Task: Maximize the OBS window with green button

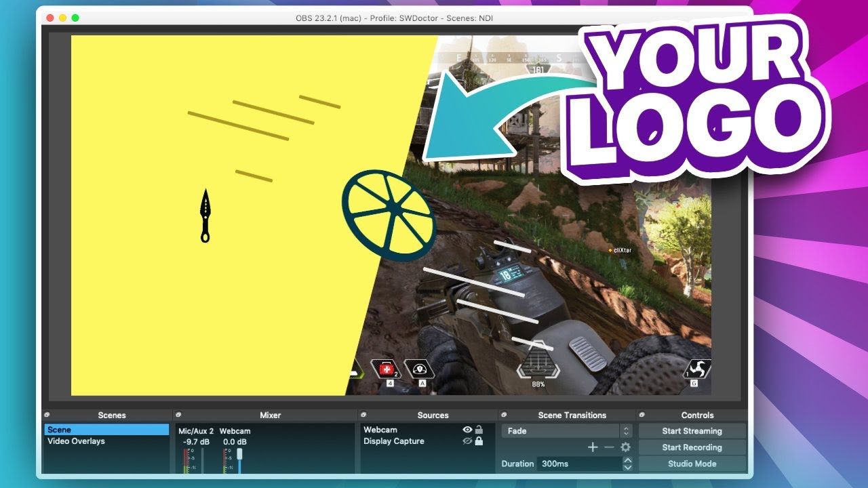Action: point(75,18)
